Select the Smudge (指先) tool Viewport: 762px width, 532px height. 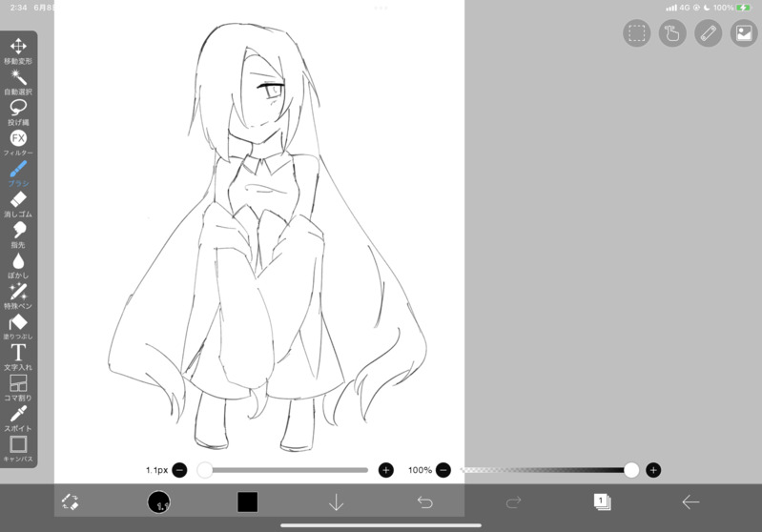click(x=18, y=235)
